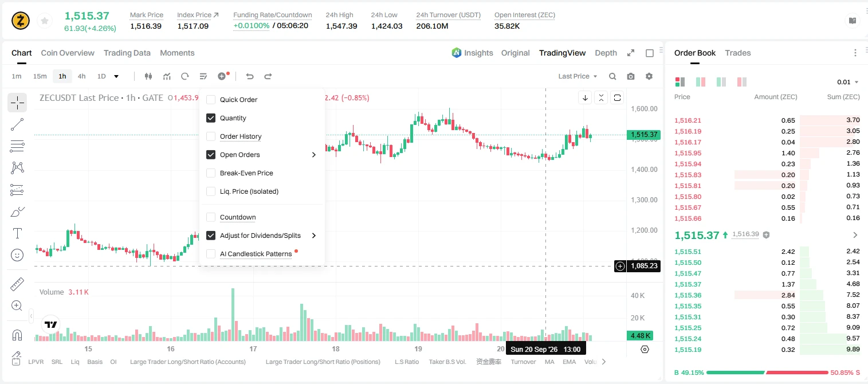This screenshot has width=868, height=384.
Task: Open chart settings gear icon
Action: 649,76
